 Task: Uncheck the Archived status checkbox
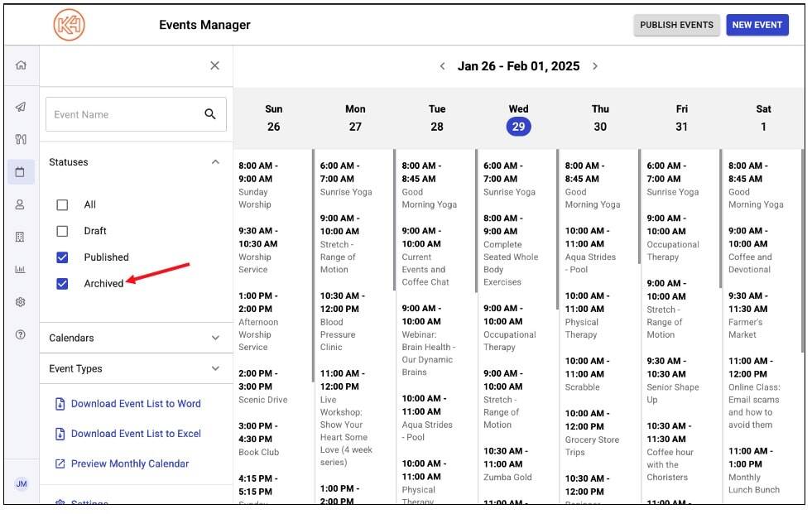(x=62, y=284)
